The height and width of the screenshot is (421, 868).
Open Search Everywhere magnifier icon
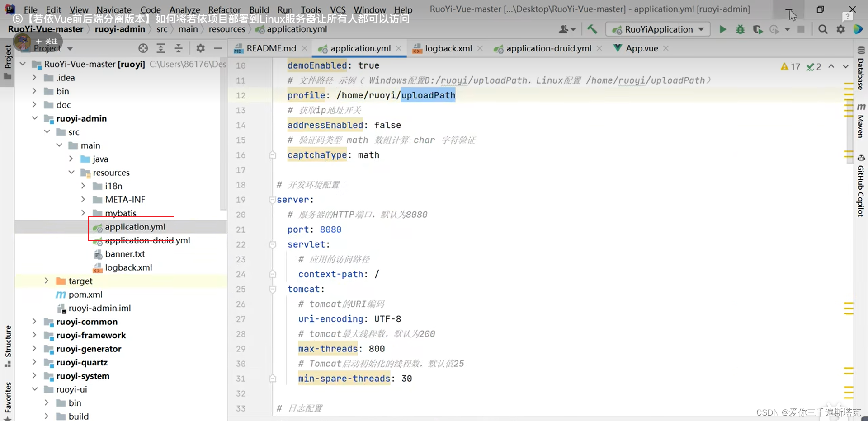823,29
